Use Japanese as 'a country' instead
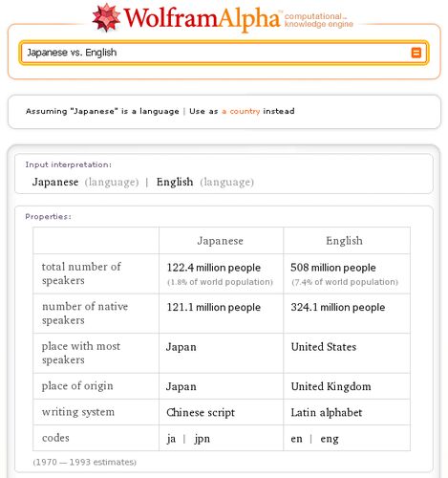448x478 pixels. [x=241, y=111]
